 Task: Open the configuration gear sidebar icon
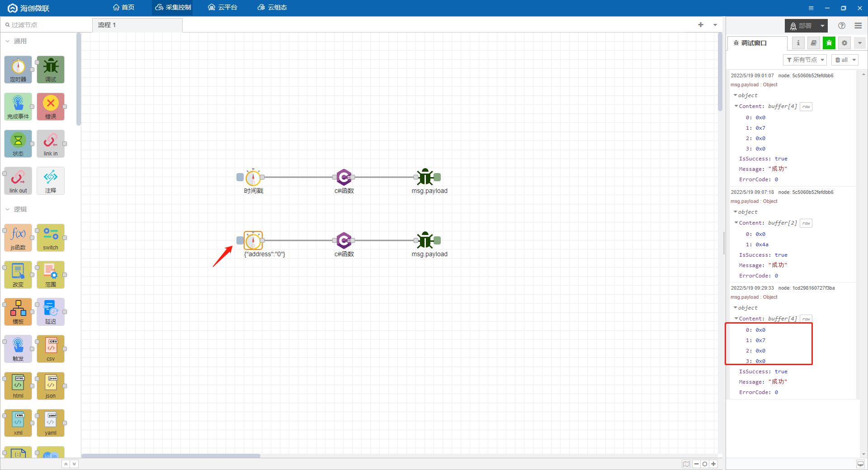pos(844,43)
